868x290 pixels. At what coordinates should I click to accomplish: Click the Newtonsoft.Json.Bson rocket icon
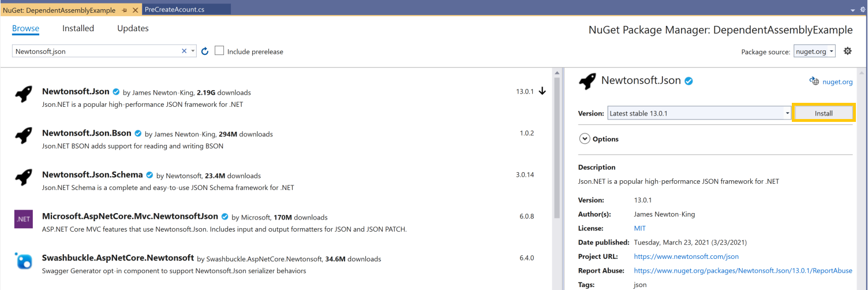pos(24,135)
